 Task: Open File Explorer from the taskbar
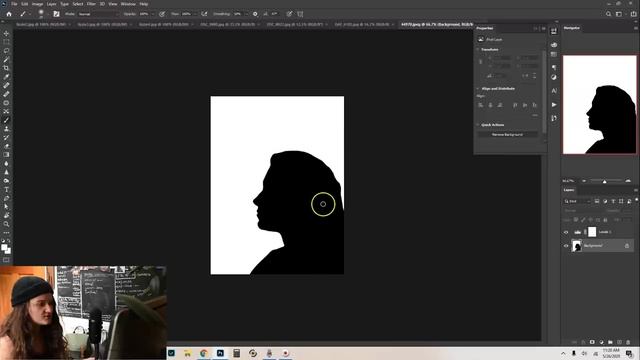187,353
